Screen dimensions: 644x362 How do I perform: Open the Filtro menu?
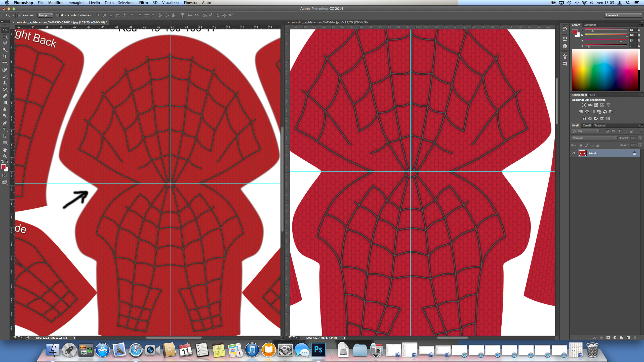coord(143,3)
